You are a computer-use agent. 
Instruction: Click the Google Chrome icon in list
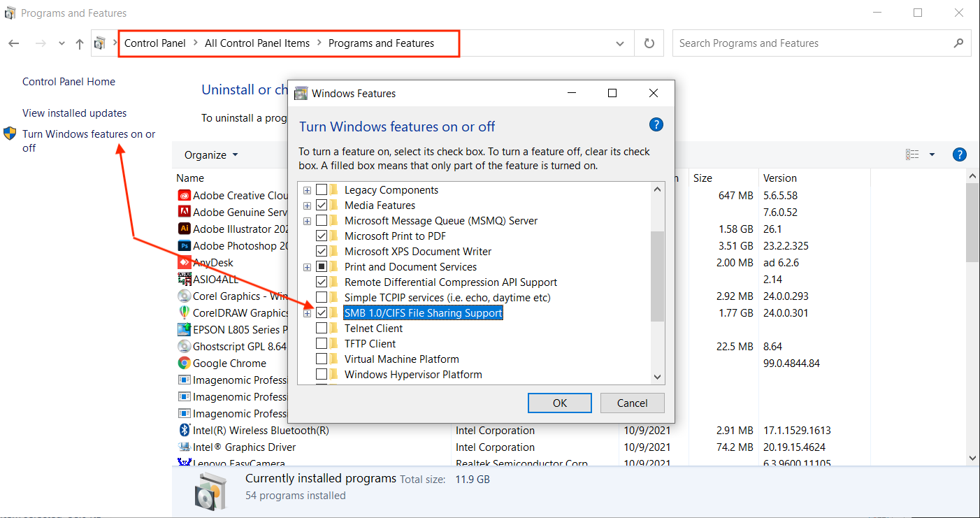185,363
